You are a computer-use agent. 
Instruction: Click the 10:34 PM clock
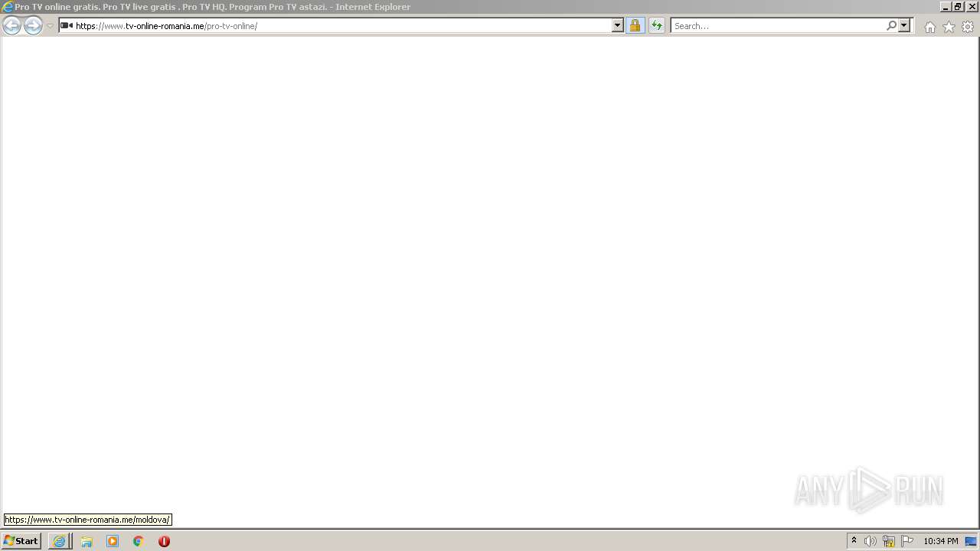click(941, 541)
